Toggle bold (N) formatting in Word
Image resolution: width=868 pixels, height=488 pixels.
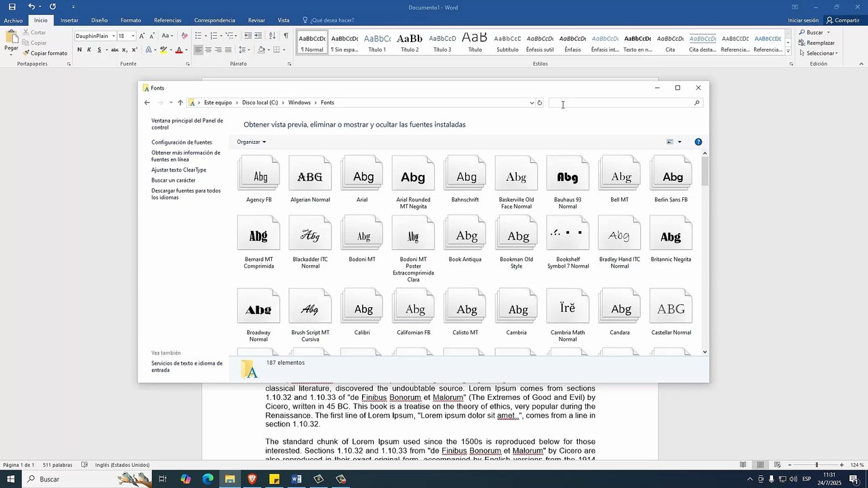coord(79,49)
